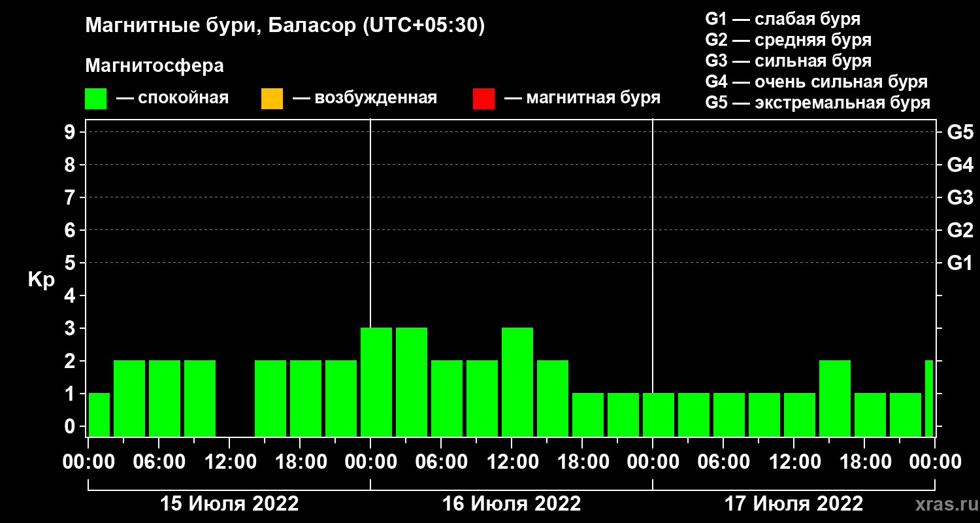This screenshot has width=980, height=523.
Task: Click the final '00:00' label ending 17 July
Action: (x=935, y=462)
